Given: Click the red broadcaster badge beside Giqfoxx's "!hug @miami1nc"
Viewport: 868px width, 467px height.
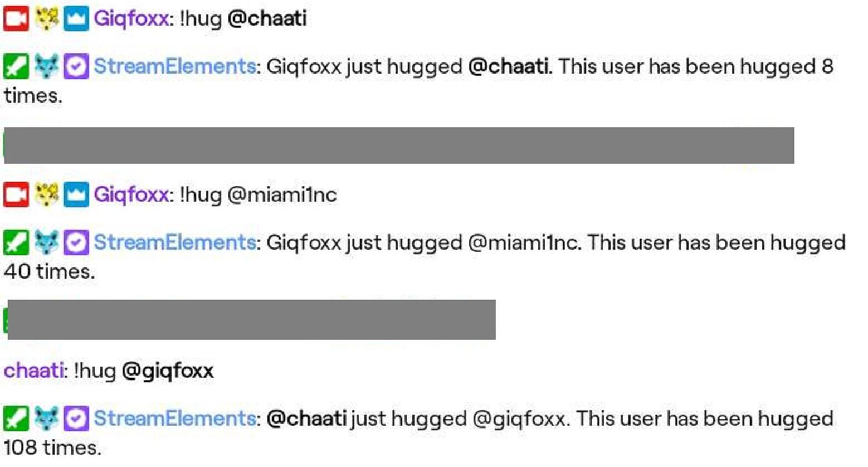Looking at the screenshot, I should [16, 195].
